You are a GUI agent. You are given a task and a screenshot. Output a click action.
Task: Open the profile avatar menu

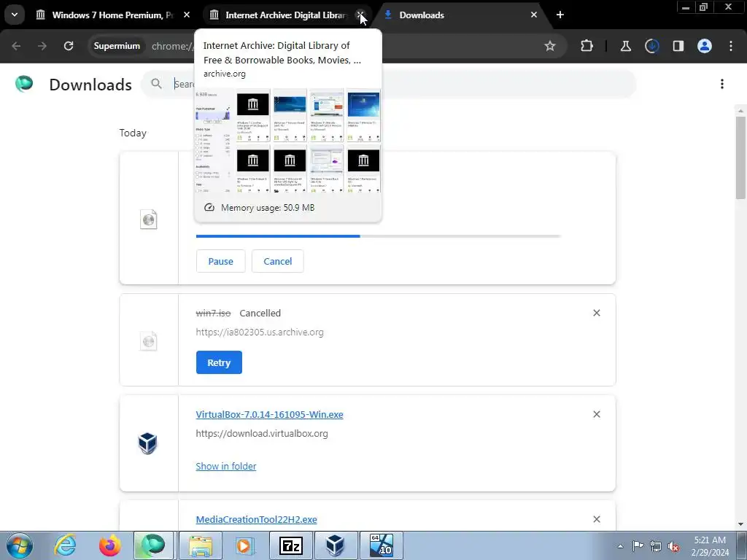pyautogui.click(x=705, y=46)
